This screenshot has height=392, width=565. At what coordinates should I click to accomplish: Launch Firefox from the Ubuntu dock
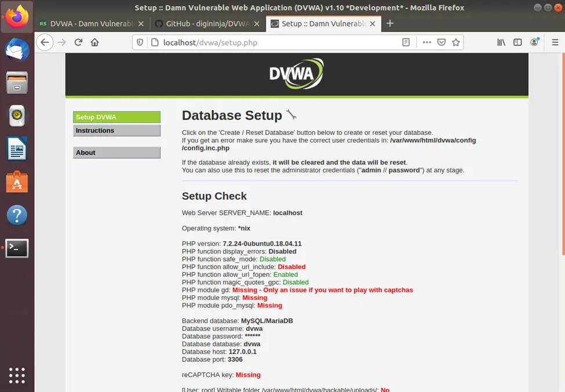pos(17,17)
